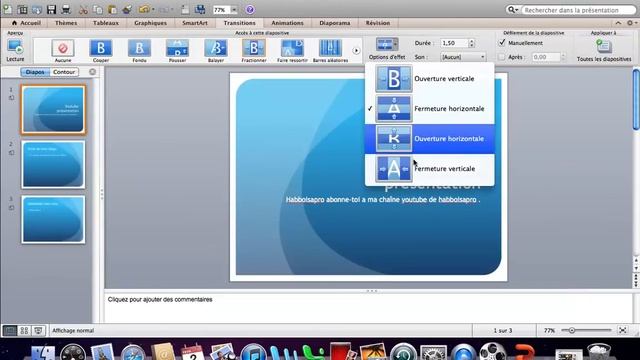640x360 pixels.
Task: Open the Accueil ribbon tab
Action: click(26, 23)
